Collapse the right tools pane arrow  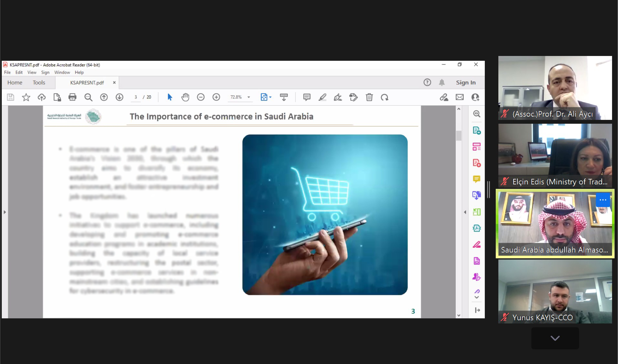465,212
